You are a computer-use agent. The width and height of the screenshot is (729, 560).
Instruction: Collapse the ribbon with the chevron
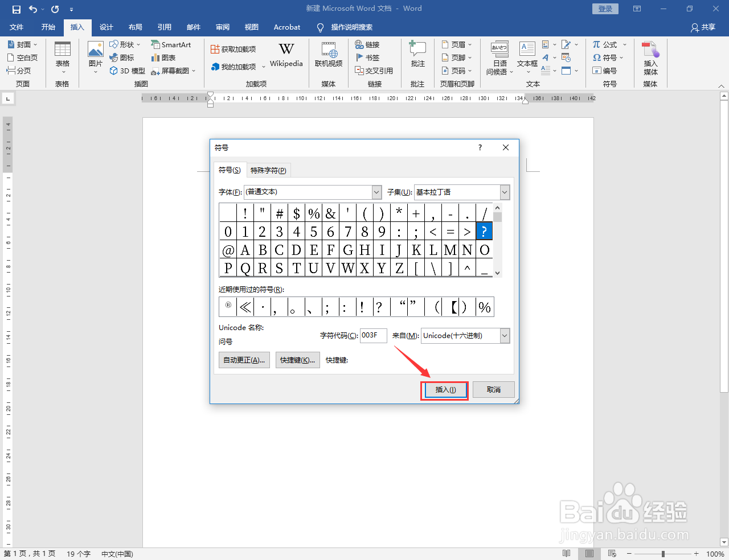[x=722, y=87]
